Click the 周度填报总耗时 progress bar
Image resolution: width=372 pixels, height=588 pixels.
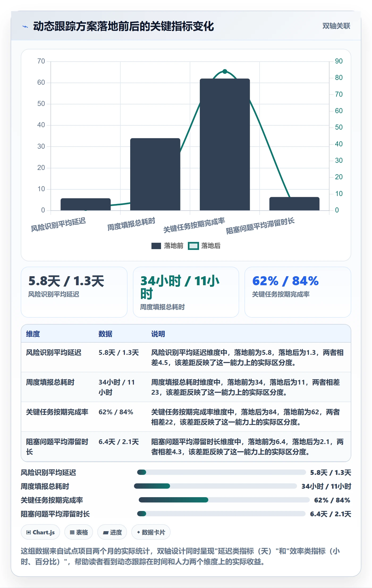pos(215,486)
